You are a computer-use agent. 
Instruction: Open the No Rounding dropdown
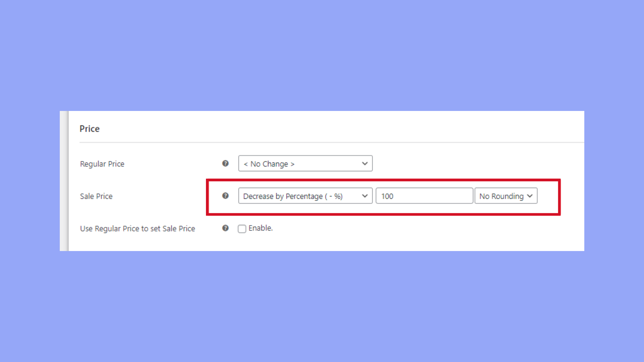coord(506,196)
